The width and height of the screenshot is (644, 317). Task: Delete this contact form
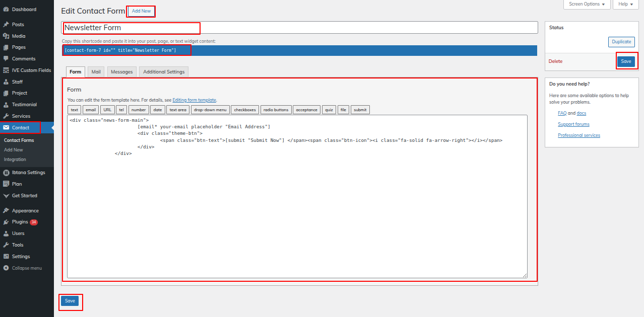tap(555, 61)
